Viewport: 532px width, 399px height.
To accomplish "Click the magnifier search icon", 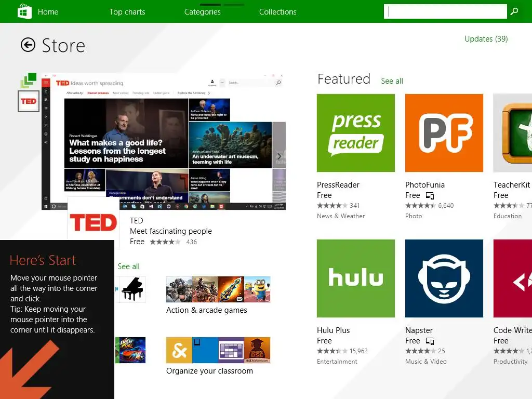I will point(514,11).
